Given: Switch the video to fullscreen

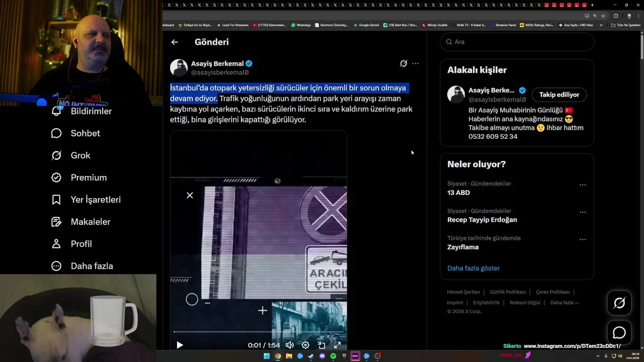Looking at the screenshot, I should (x=338, y=345).
